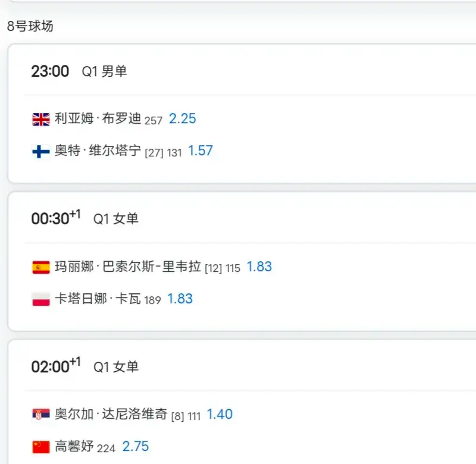Choose the 2.75 odds for 高馨妤

[x=136, y=446]
